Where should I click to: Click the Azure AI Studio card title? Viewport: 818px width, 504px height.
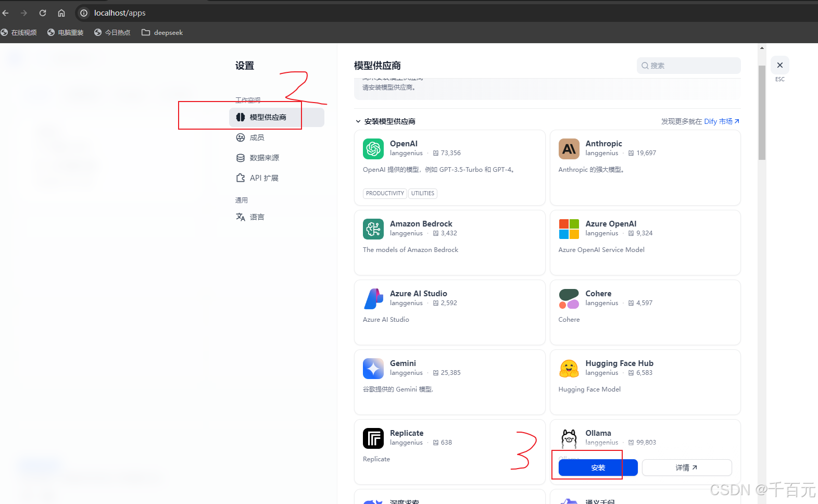pyautogui.click(x=419, y=294)
